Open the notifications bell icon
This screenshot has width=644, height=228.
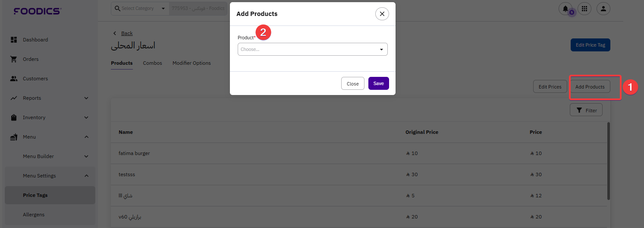point(565,8)
